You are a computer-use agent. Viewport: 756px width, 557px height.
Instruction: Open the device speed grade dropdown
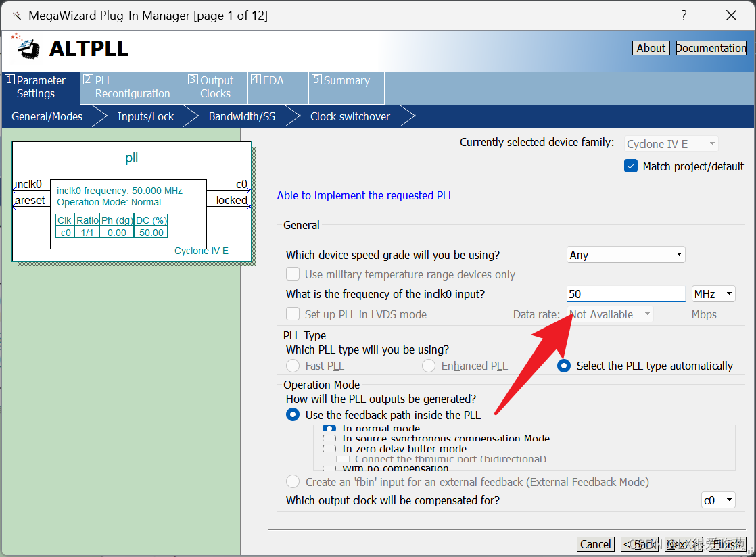pos(625,254)
